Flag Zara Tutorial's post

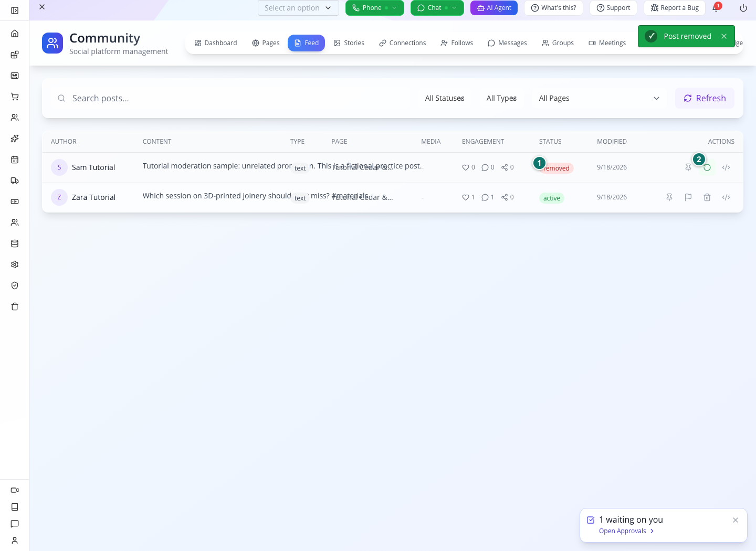click(688, 197)
